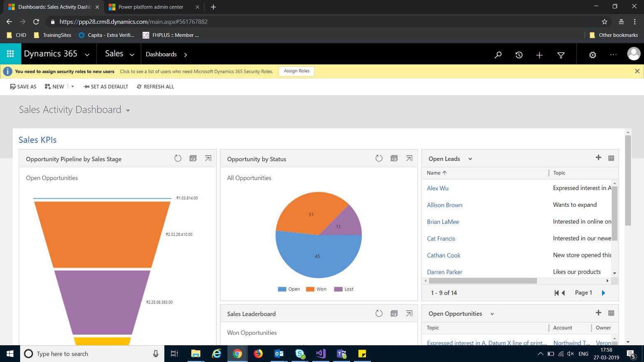The width and height of the screenshot is (644, 362).
Task: Open Skype from the taskbar
Action: pyautogui.click(x=300, y=353)
